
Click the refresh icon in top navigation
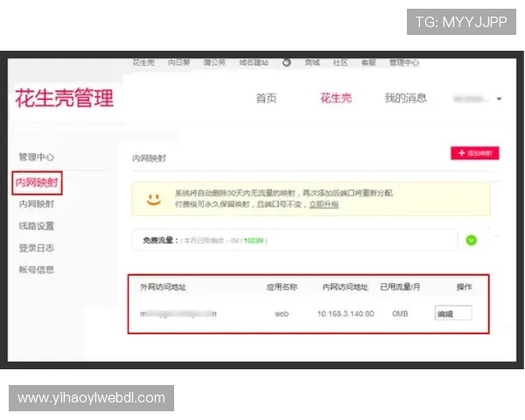286,63
